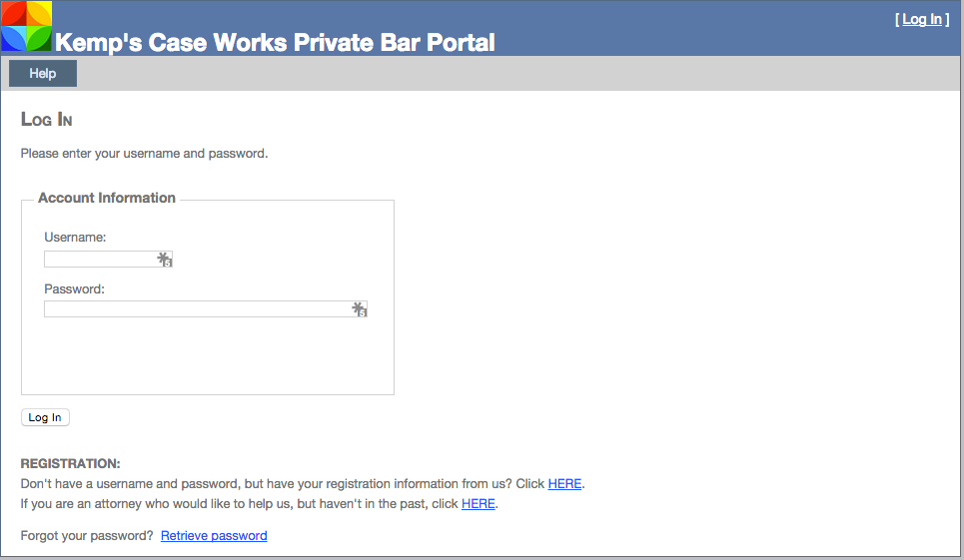The height and width of the screenshot is (560, 964).
Task: Click the Kemp's Case Works Private Bar Portal title
Action: tap(275, 43)
